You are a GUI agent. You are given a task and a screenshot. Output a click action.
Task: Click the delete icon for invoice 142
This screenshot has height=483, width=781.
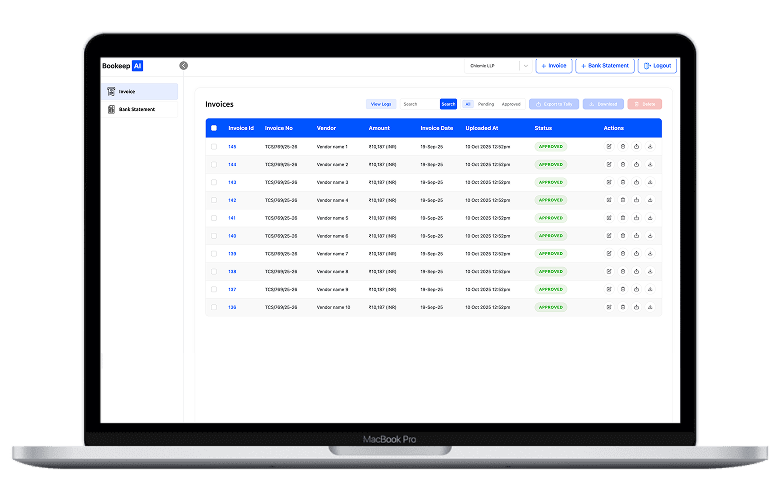click(623, 200)
